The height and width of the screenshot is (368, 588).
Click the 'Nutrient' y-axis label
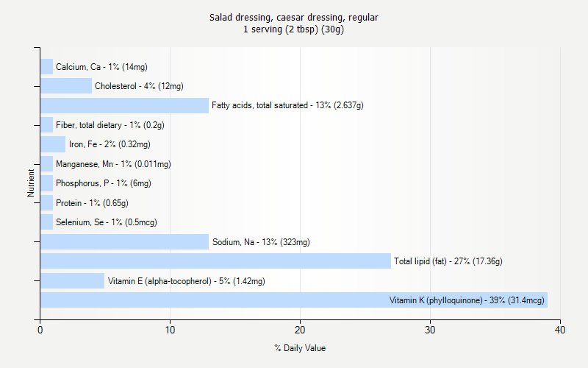31,183
